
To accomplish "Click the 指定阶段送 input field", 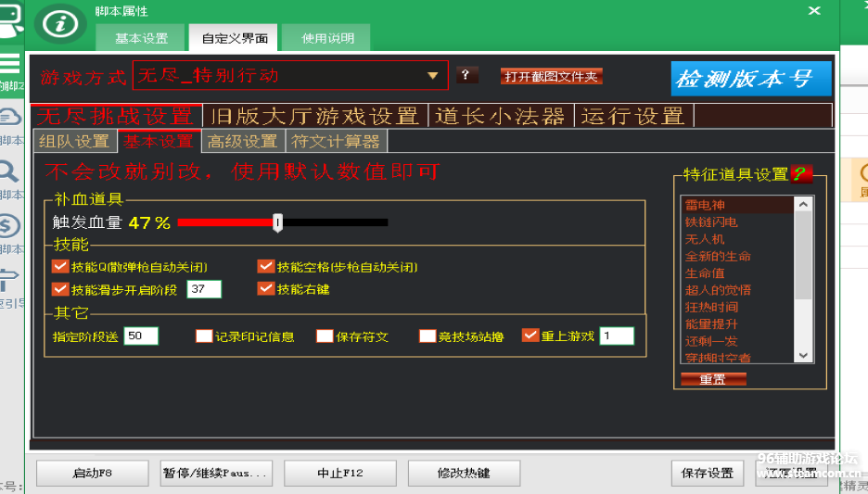I will pos(141,336).
